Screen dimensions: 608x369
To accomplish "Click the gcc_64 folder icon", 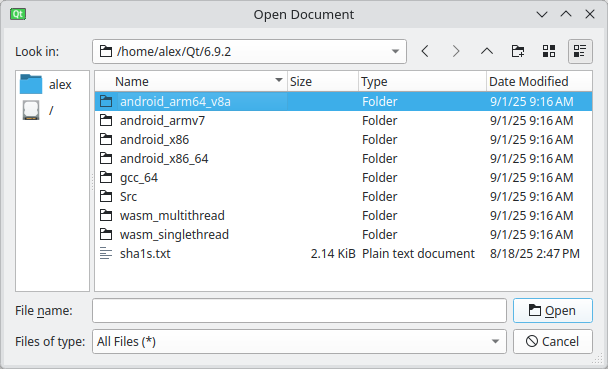I will [x=106, y=178].
